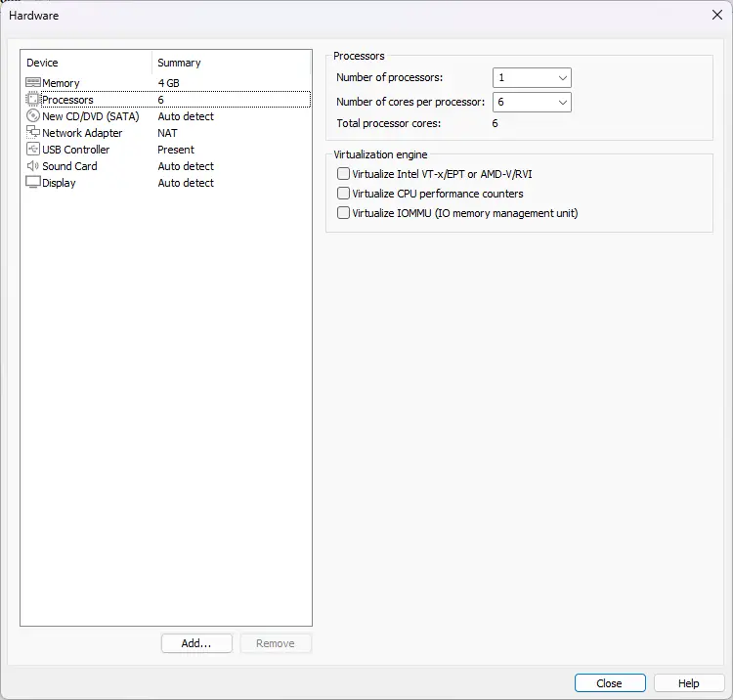Select Display device

59,183
